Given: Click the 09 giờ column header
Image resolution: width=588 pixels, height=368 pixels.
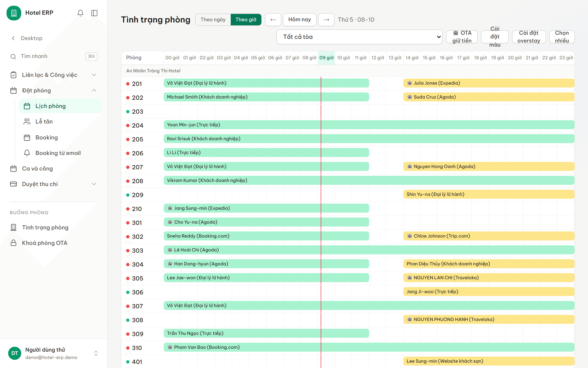Looking at the screenshot, I should [326, 58].
